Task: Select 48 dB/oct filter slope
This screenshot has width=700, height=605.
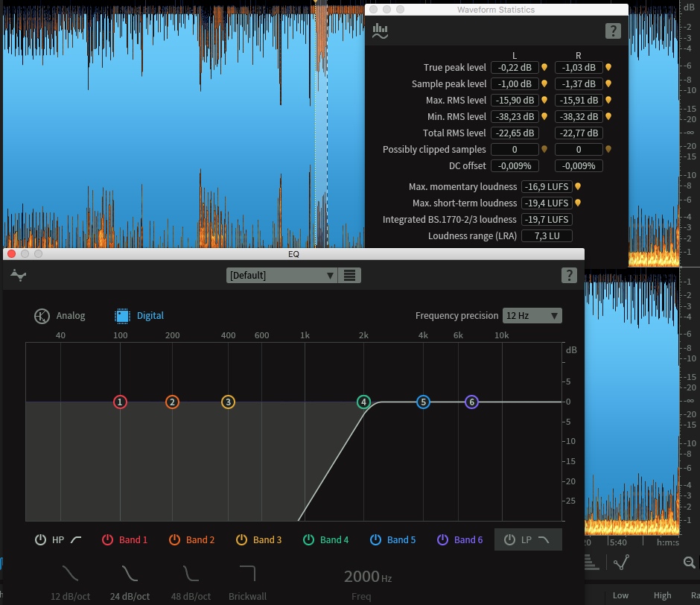Action: pyautogui.click(x=191, y=583)
